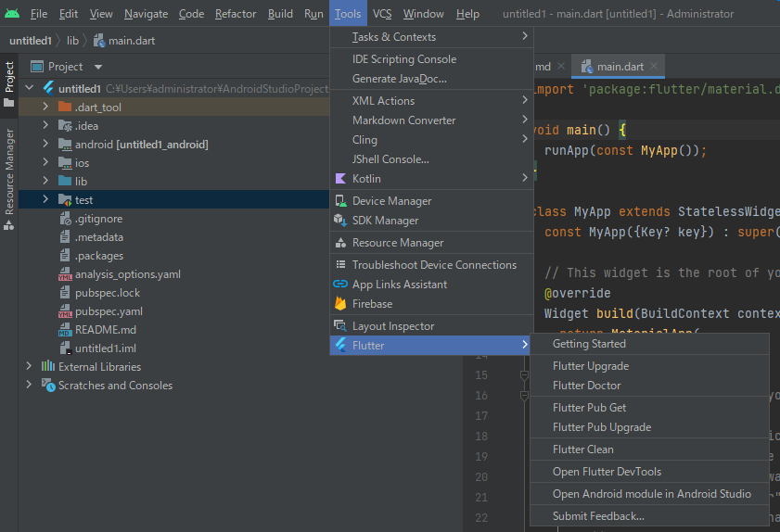Open the Build menu
The image size is (780, 532).
coord(280,13)
